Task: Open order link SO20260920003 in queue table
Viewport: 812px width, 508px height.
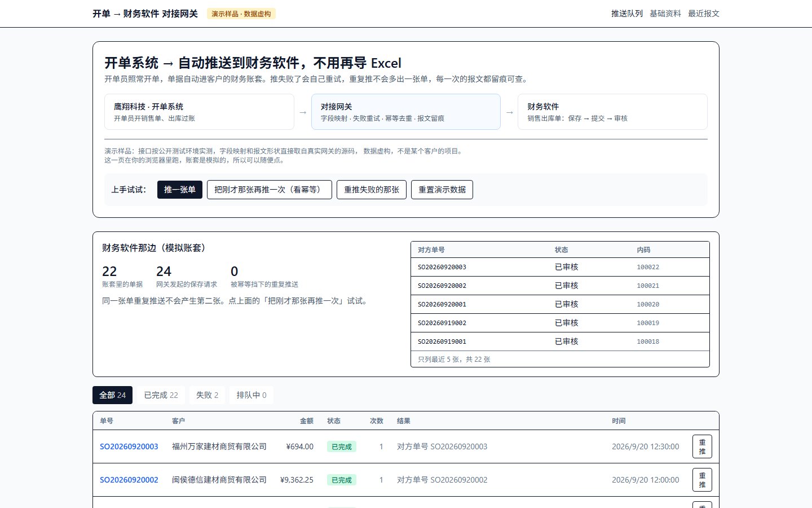Action: tap(129, 446)
